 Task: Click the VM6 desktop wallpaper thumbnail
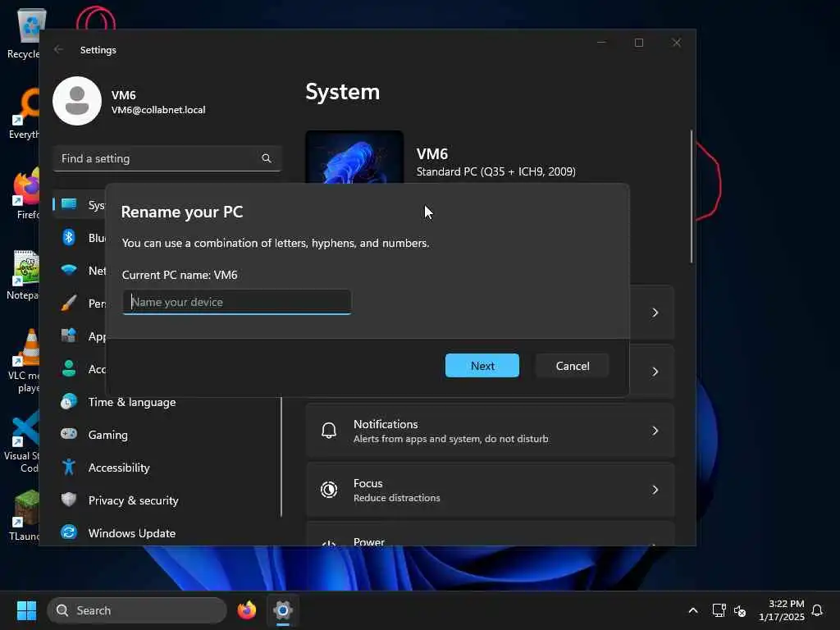tap(354, 157)
